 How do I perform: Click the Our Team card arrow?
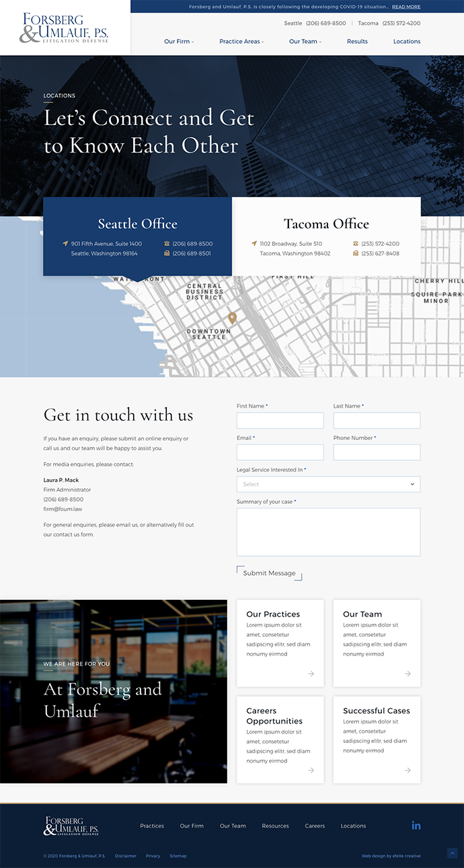pyautogui.click(x=408, y=674)
